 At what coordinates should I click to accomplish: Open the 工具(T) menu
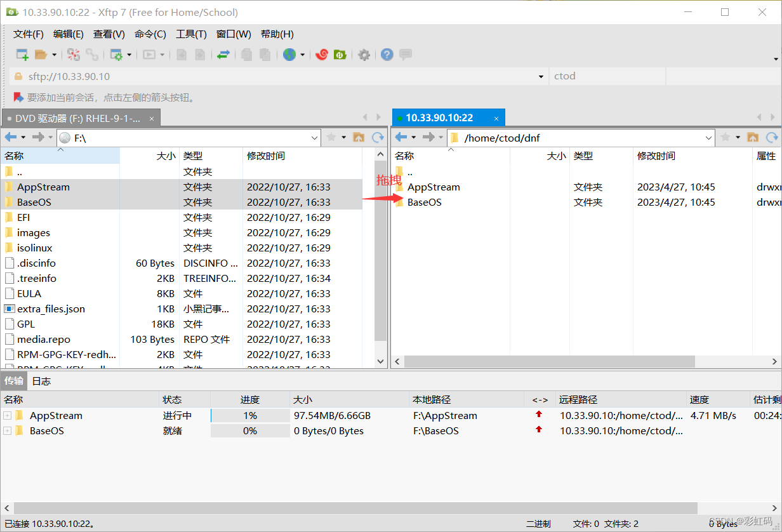coord(191,34)
